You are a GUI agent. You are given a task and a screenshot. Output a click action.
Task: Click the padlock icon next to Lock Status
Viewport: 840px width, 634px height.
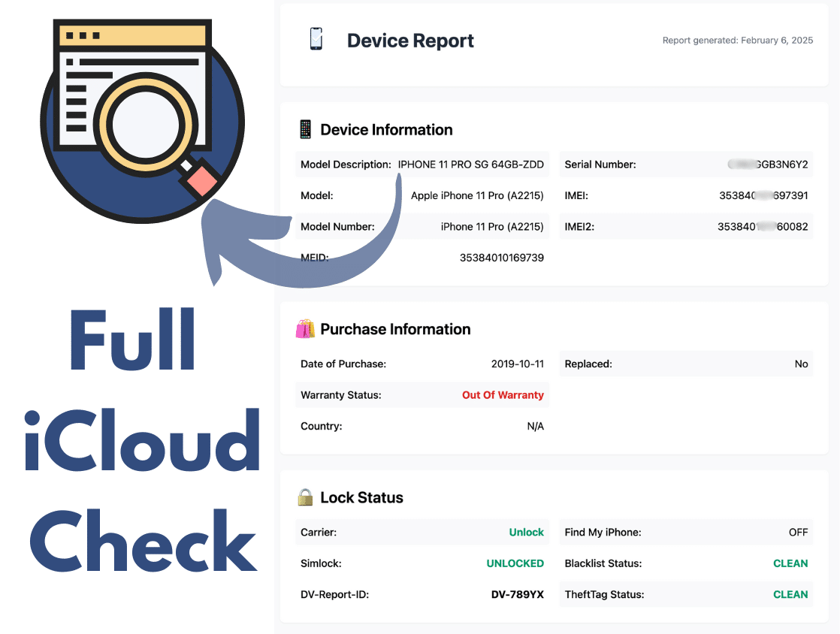(x=305, y=497)
